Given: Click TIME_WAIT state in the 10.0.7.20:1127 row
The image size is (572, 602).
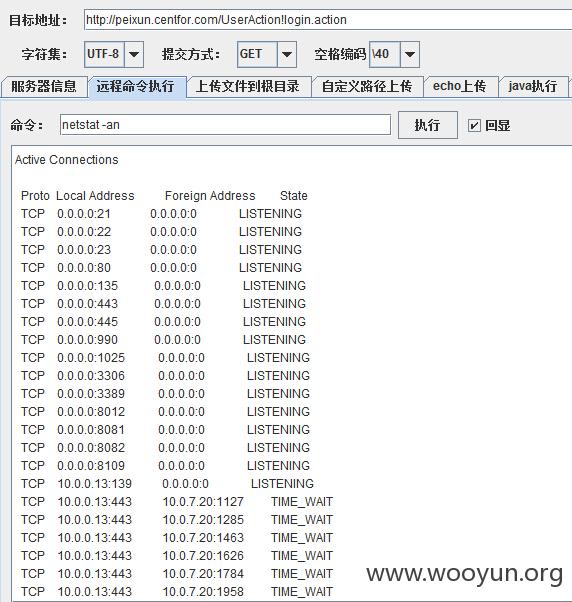Looking at the screenshot, I should pyautogui.click(x=302, y=503).
